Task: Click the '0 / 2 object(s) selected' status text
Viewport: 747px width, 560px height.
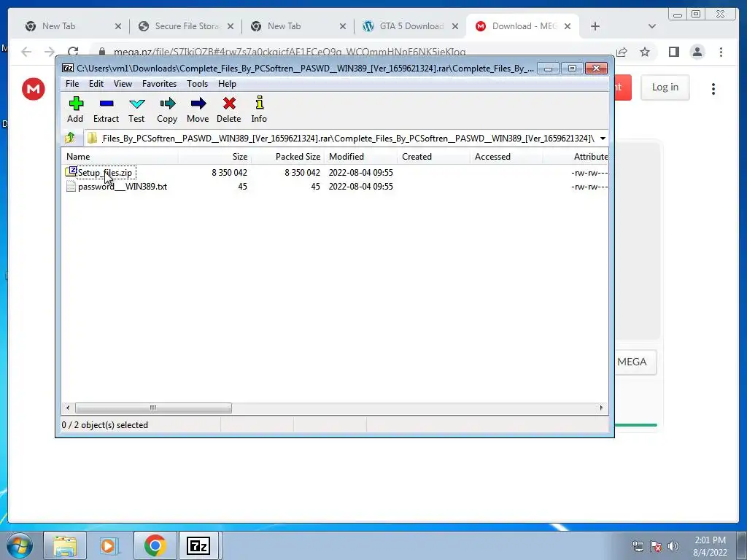Action: tap(105, 425)
